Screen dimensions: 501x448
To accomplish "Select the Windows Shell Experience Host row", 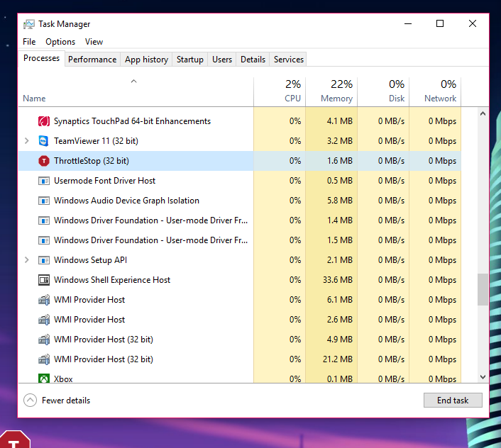I will tap(240, 280).
